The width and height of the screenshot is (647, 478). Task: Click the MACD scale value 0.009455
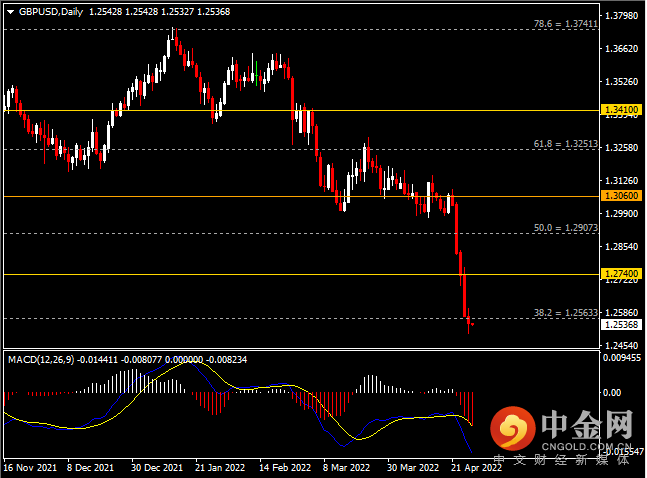click(x=622, y=357)
